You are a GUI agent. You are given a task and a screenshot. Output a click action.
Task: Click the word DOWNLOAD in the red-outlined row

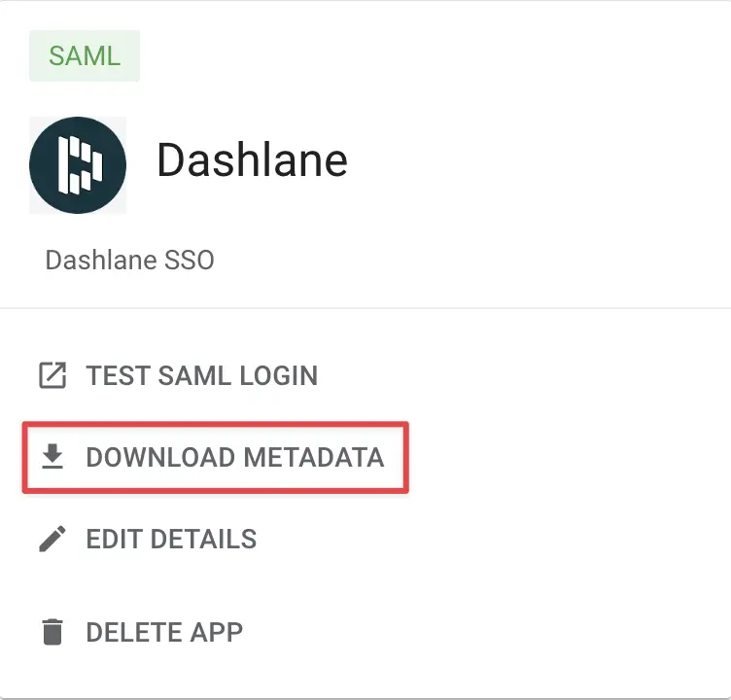tap(159, 457)
